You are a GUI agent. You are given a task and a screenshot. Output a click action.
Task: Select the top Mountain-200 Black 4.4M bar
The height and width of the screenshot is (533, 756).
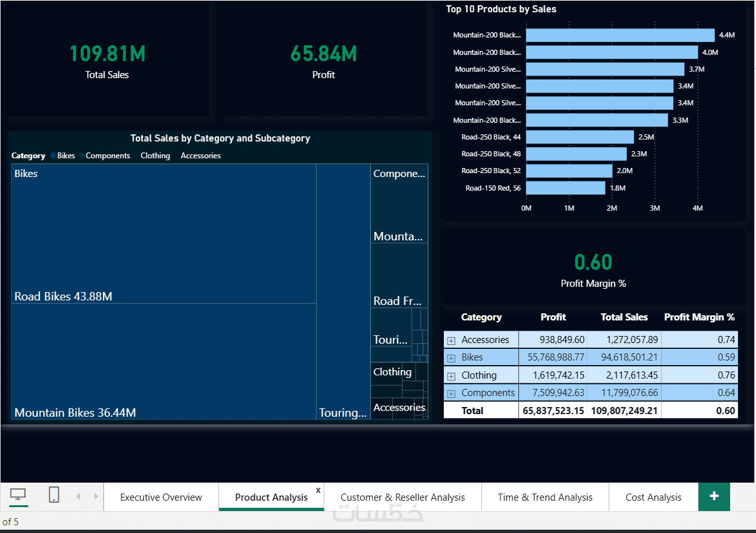point(620,35)
